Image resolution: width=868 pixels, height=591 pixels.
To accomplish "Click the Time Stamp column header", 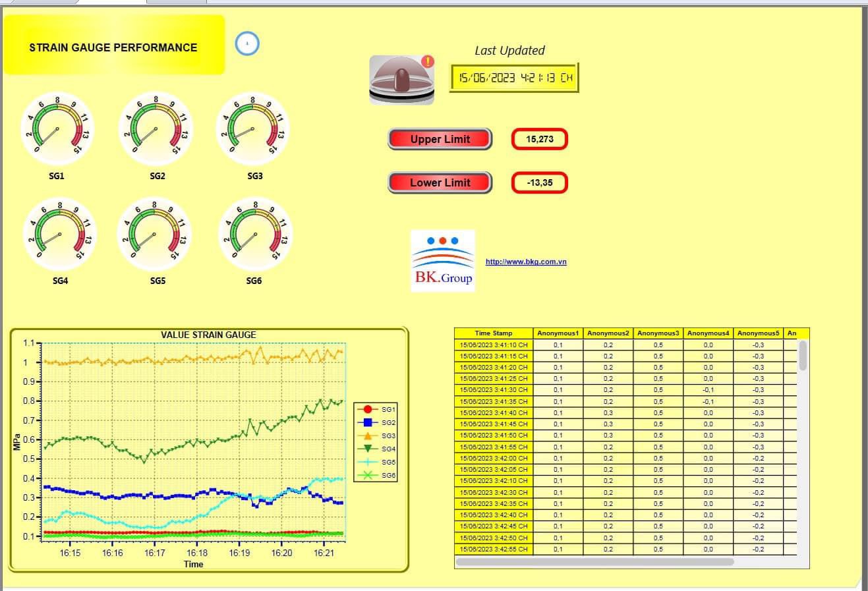I will 494,333.
